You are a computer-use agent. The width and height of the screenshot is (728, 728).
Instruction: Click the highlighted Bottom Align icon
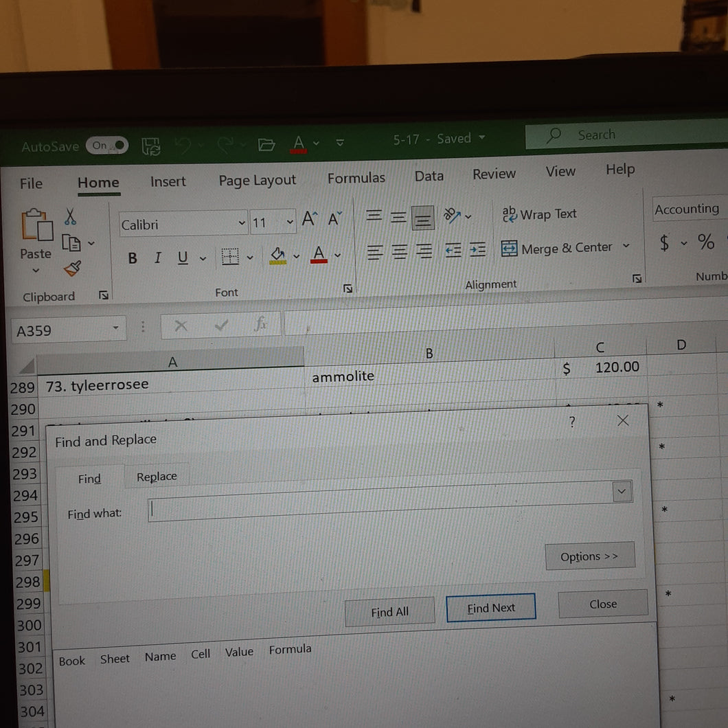(x=422, y=218)
